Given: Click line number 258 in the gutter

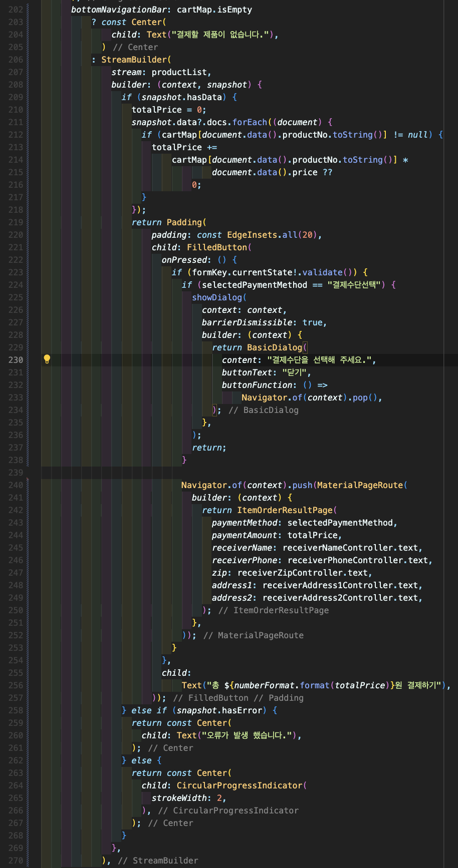Looking at the screenshot, I should coord(16,710).
